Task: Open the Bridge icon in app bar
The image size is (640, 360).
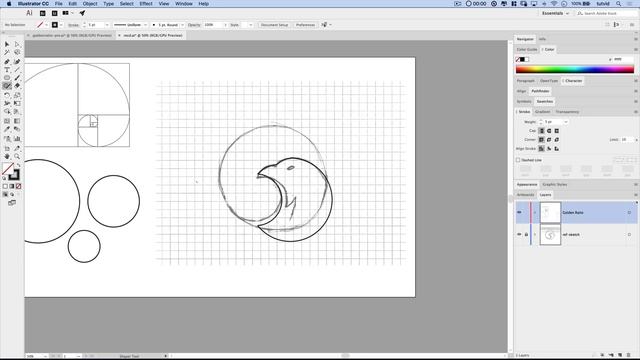Action: [x=42, y=13]
